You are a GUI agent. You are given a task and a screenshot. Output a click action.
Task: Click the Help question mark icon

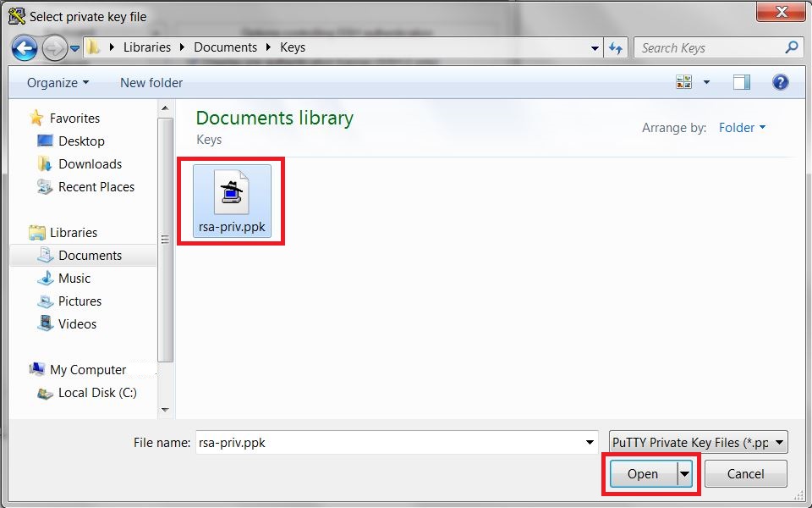coord(779,82)
